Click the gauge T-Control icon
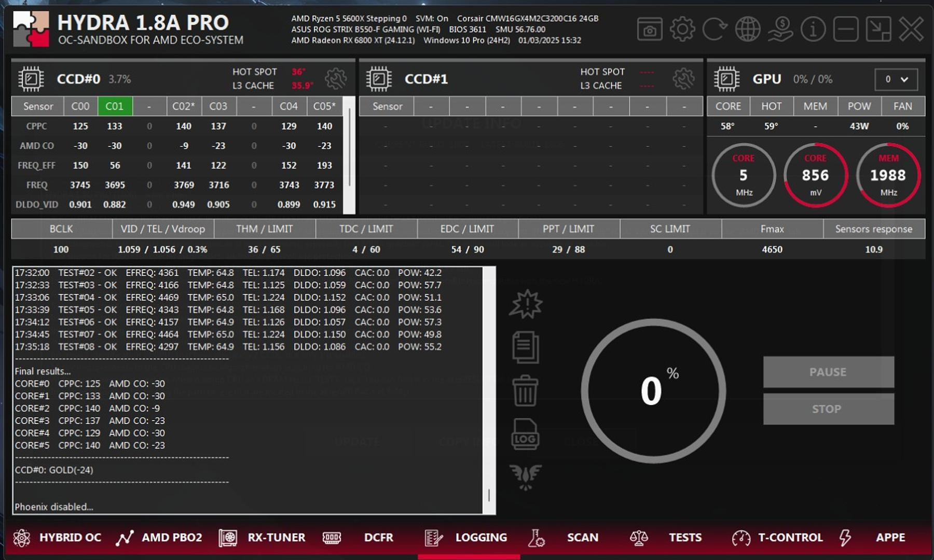The height and width of the screenshot is (560, 934). (x=741, y=538)
